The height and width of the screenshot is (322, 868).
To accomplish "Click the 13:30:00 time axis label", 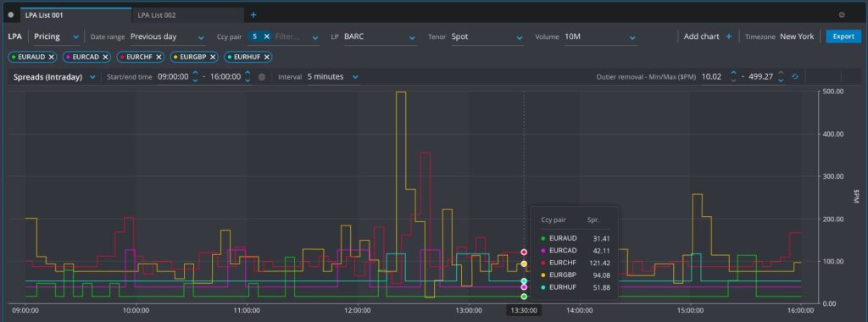I will (x=524, y=310).
